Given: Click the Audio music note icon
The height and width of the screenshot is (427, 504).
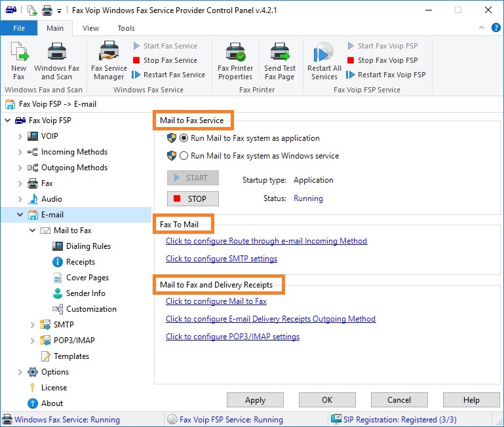Looking at the screenshot, I should pos(33,199).
